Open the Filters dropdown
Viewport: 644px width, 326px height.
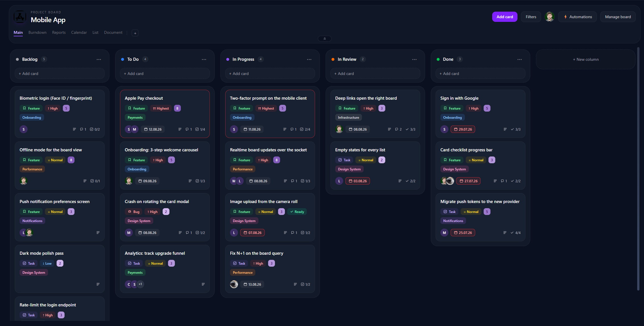click(531, 17)
